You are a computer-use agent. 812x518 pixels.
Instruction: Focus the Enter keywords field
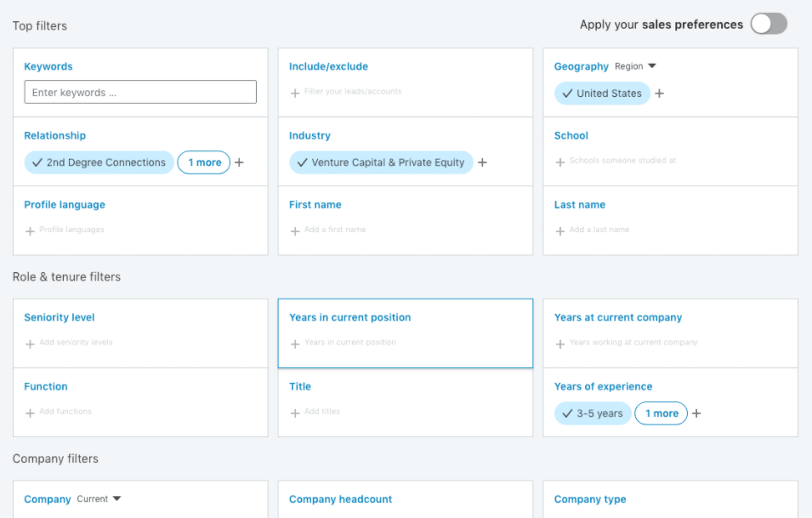point(140,92)
